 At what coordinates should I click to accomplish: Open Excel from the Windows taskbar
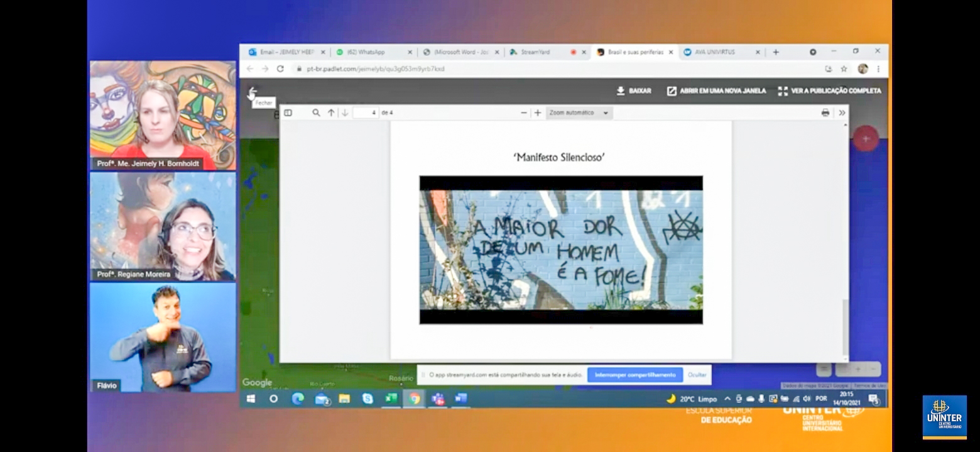tap(390, 399)
